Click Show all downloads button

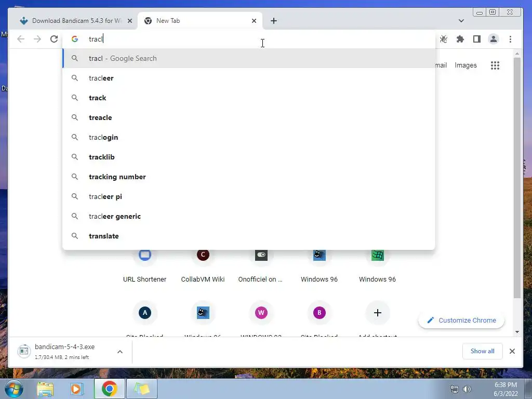coord(482,351)
